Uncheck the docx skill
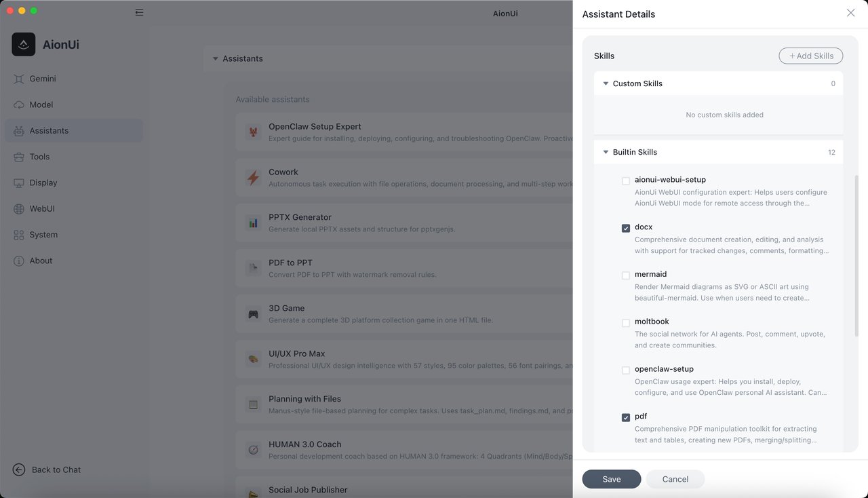This screenshot has width=868, height=498. (625, 228)
